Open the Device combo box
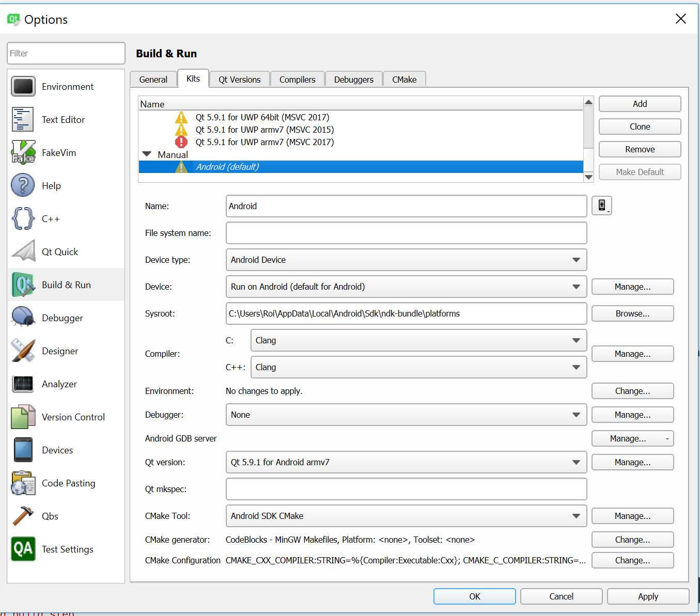Image resolution: width=700 pixels, height=616 pixels. point(406,287)
